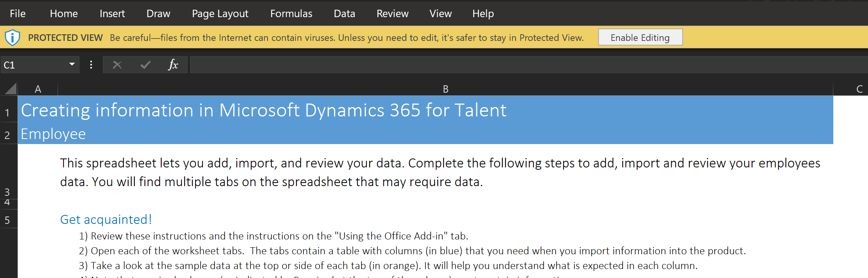The image size is (868, 278).
Task: Expand the Name Box dropdown arrow
Action: (72, 64)
